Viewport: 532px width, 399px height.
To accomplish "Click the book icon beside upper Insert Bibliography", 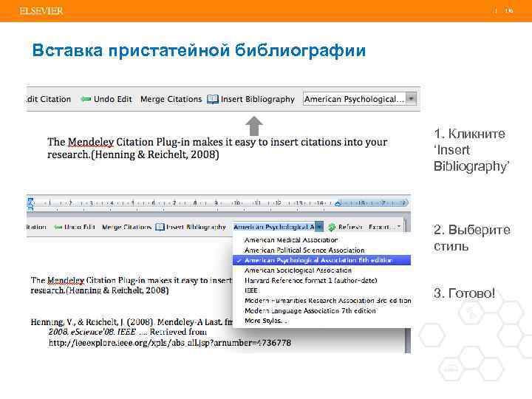I will coord(213,99).
